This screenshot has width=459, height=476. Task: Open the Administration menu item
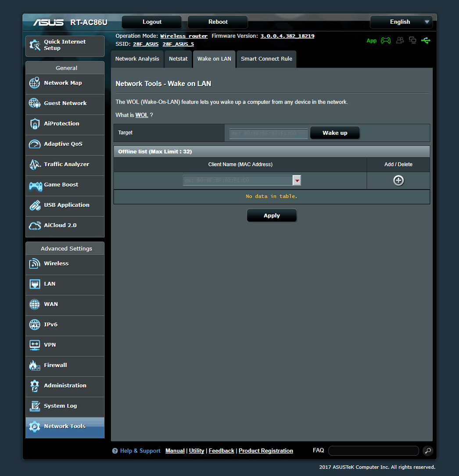(x=65, y=386)
